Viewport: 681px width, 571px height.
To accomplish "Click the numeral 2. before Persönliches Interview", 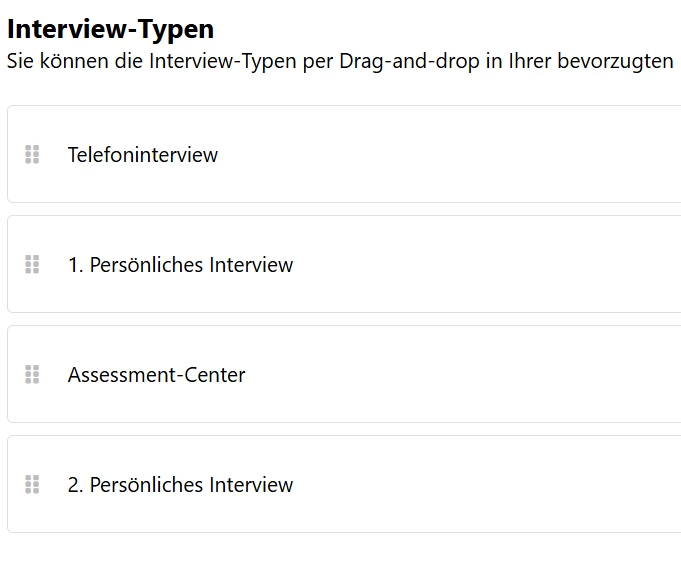I will click(76, 485).
